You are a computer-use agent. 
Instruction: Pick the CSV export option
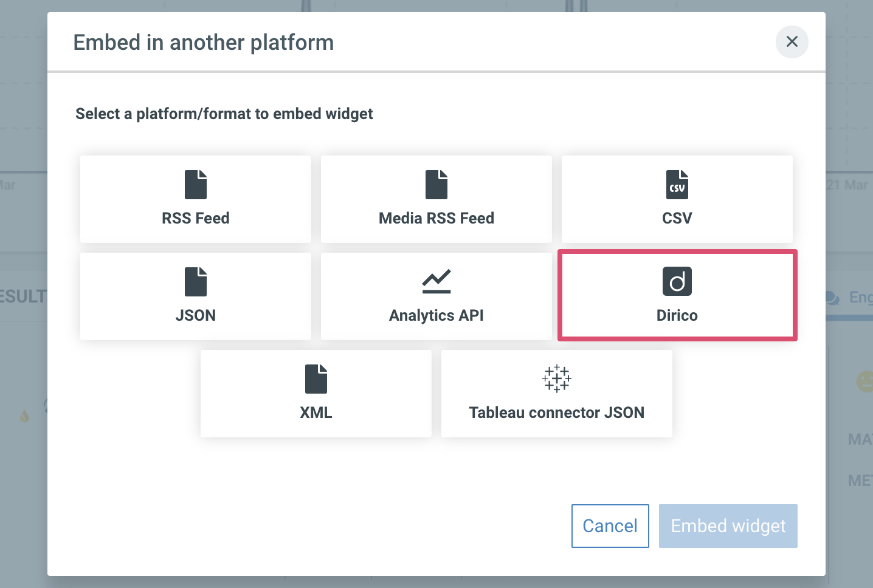(677, 199)
